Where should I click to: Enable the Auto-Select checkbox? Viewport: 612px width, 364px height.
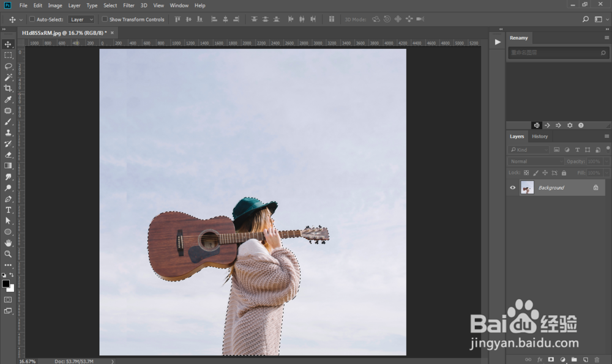[x=32, y=19]
